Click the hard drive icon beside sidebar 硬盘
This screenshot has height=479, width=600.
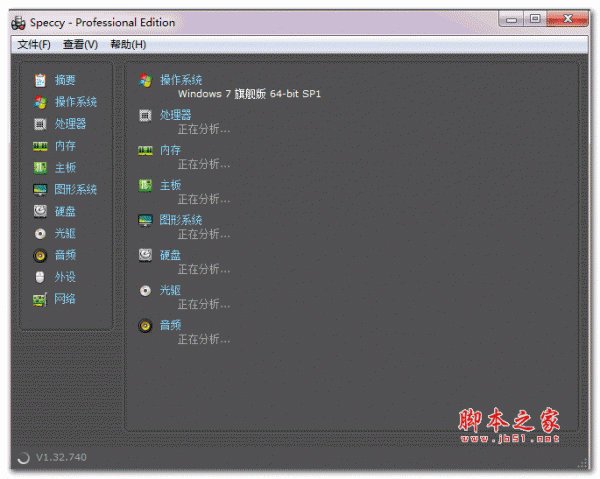coord(40,211)
